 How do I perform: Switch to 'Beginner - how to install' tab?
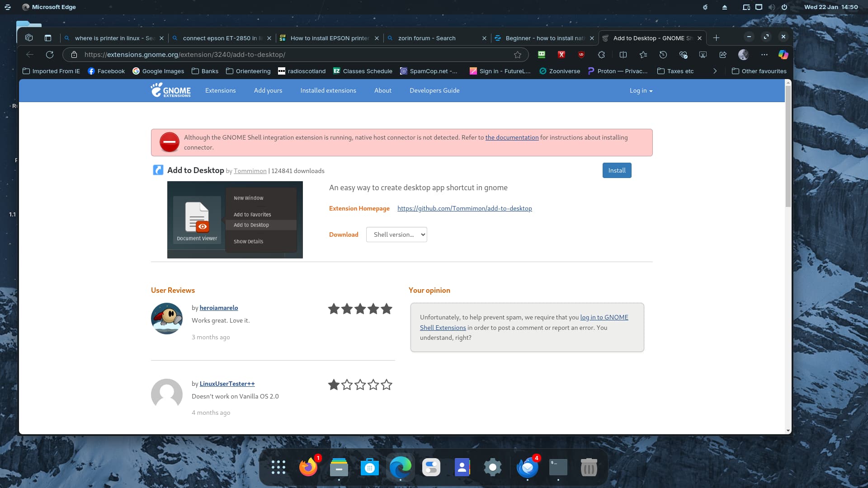pyautogui.click(x=545, y=38)
